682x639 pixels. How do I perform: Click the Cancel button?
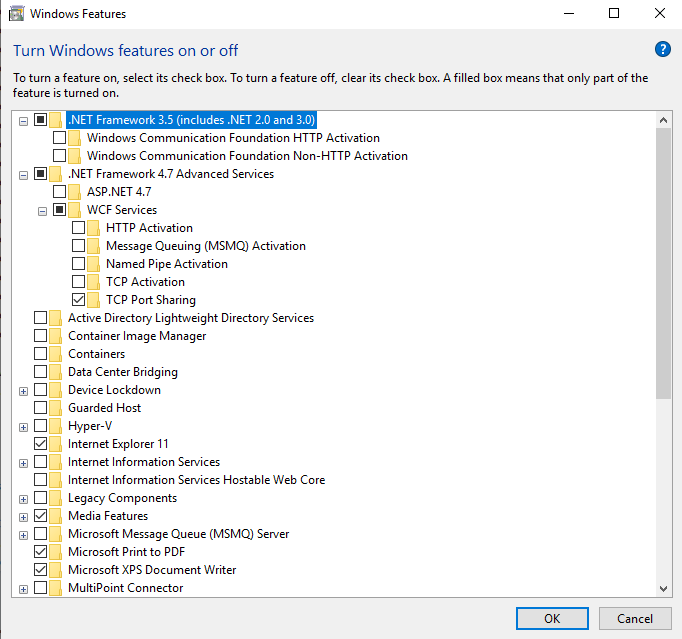point(635,619)
